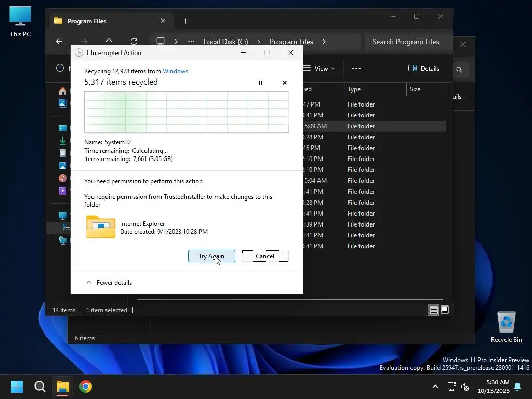
Task: Open Gallery in the navigation pane
Action: [62, 103]
